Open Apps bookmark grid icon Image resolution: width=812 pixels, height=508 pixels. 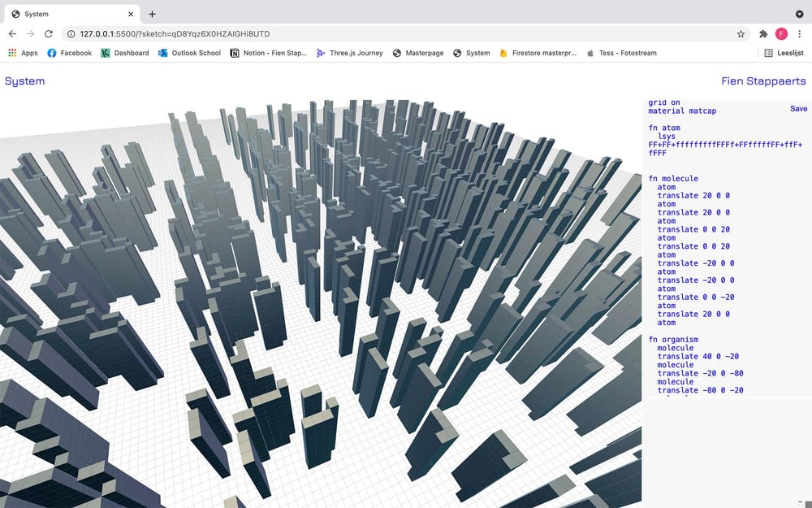pyautogui.click(x=23, y=53)
